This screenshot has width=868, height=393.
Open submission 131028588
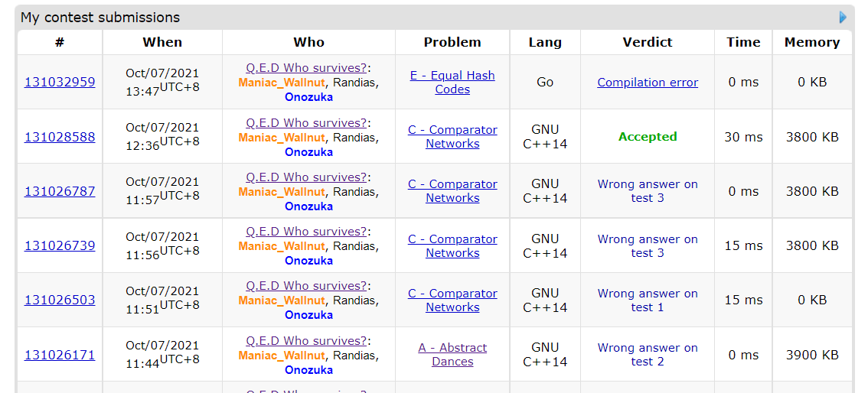coord(60,137)
